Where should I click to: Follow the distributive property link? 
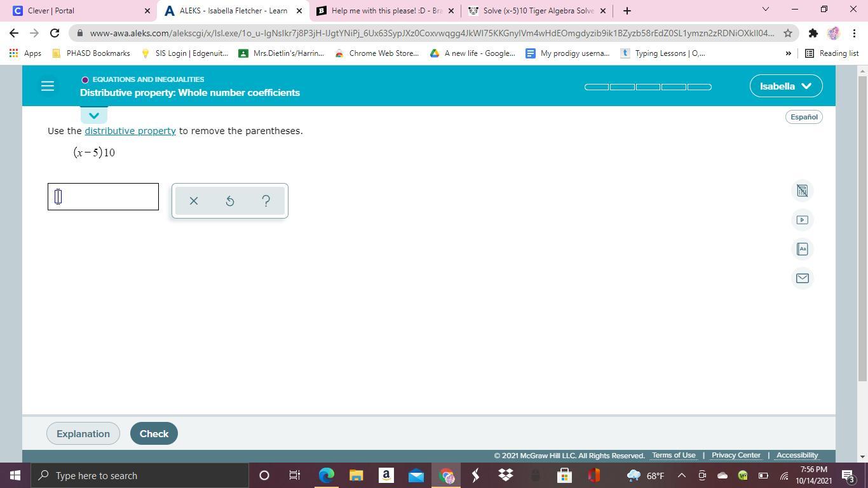click(130, 131)
